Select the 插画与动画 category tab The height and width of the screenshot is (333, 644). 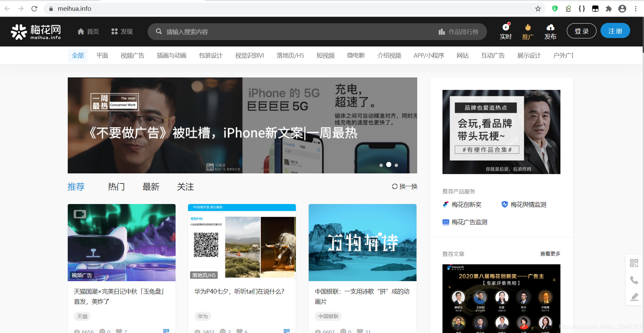172,56
